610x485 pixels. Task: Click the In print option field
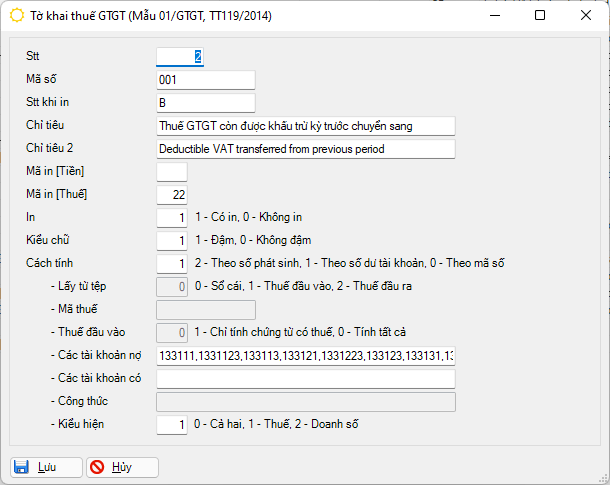(172, 218)
